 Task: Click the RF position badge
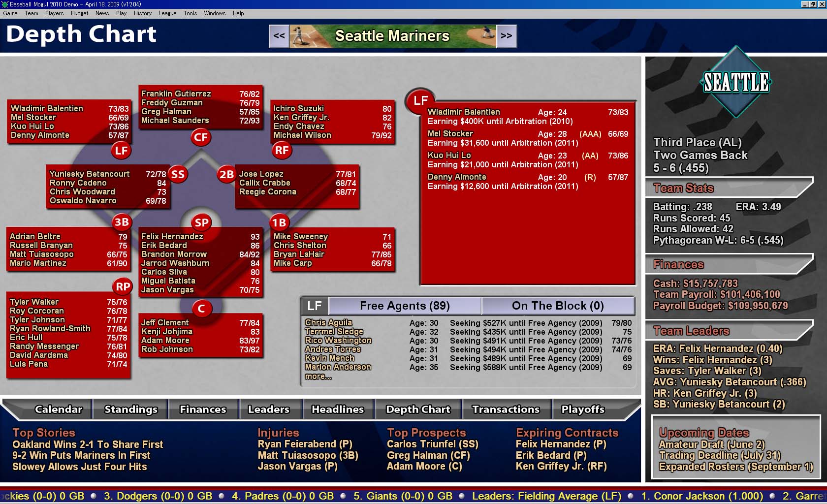282,151
